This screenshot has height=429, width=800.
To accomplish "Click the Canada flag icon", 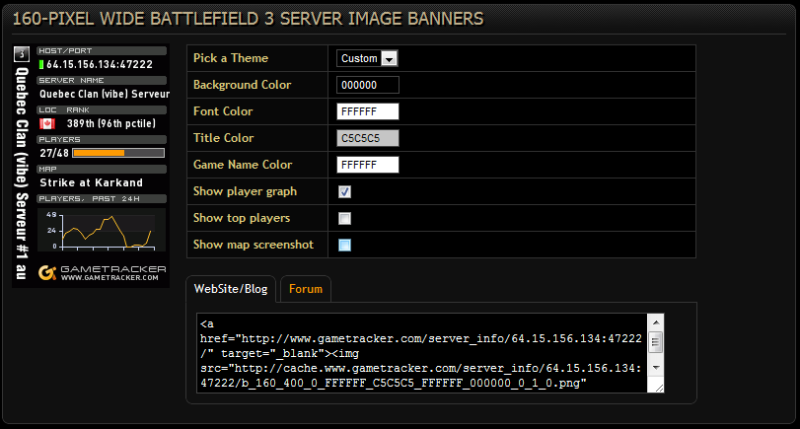I will [47, 123].
